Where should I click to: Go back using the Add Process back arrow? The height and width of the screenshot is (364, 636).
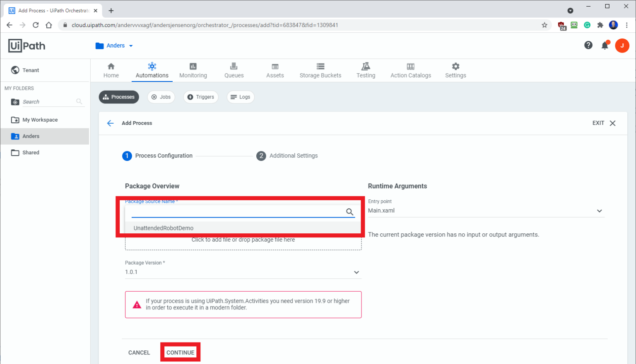110,123
